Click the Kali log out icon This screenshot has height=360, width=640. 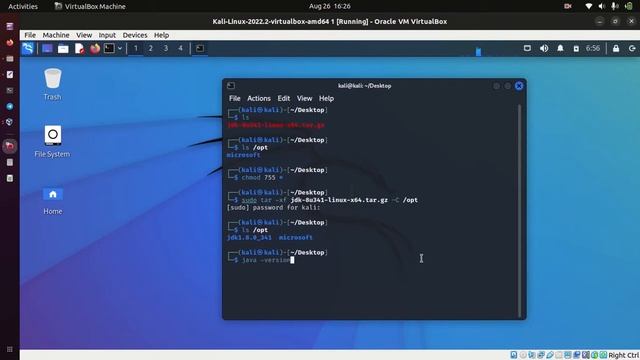pos(632,49)
